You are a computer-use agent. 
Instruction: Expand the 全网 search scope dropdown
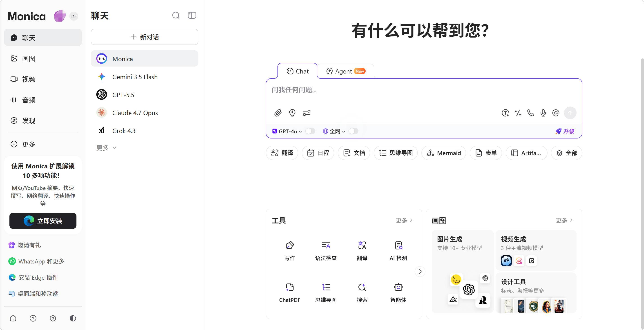point(334,131)
